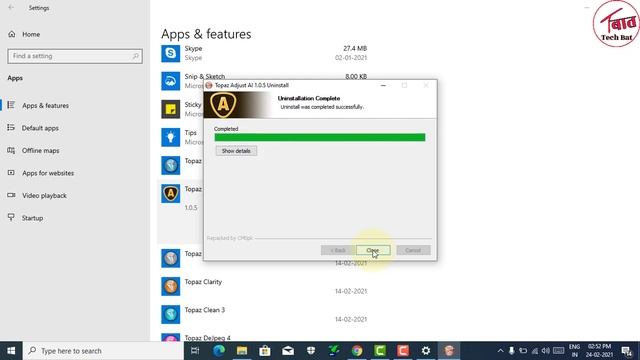The height and width of the screenshot is (360, 640).
Task: Click the volume speaker tray icon
Action: point(546,351)
